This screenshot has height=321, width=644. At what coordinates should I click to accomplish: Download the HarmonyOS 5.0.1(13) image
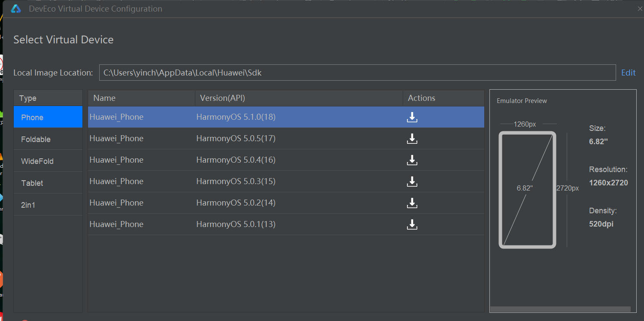pyautogui.click(x=412, y=224)
